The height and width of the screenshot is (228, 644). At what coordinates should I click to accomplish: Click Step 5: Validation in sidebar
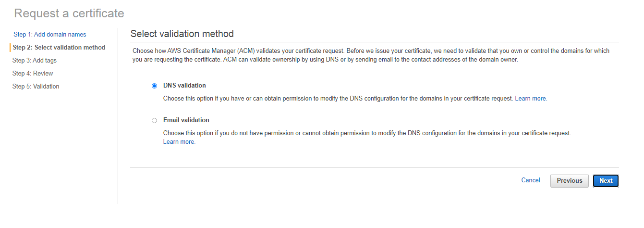(x=36, y=87)
